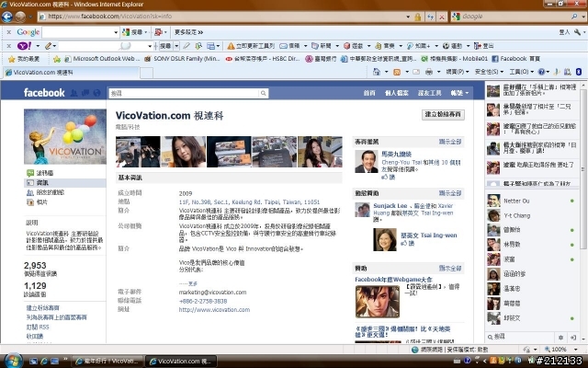Viewport: 588px width, 368px height.
Task: Click the notifications globe icon on Facebook bar
Action: point(96,93)
